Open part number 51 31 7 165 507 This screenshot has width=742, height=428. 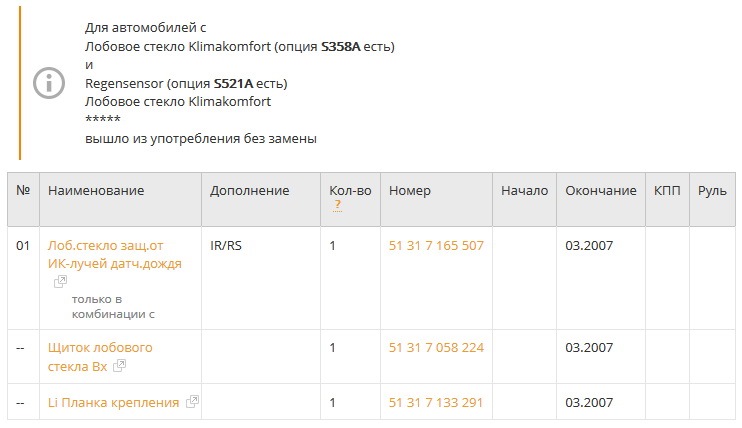[436, 245]
